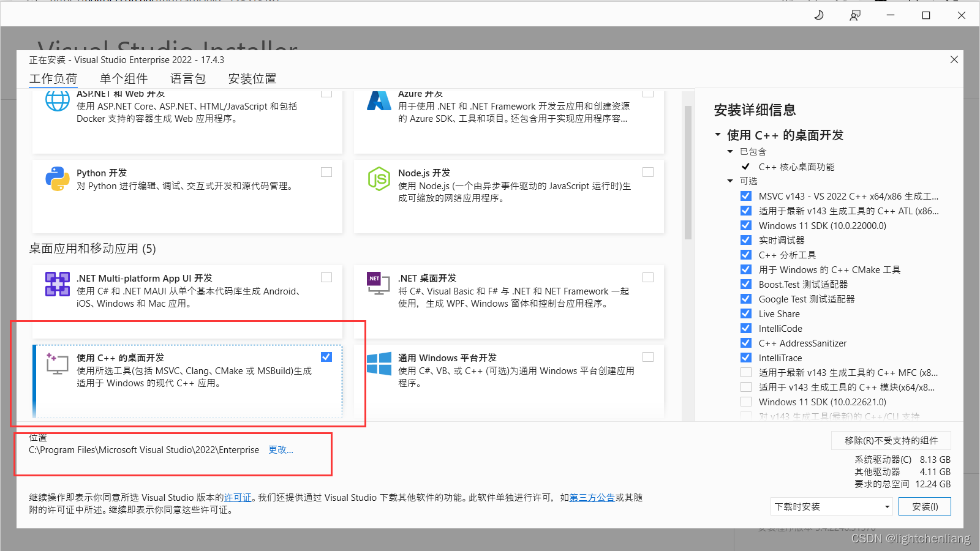Click the 系统驱动器(C) 8.13 GB entry
980x551 pixels.
click(903, 459)
